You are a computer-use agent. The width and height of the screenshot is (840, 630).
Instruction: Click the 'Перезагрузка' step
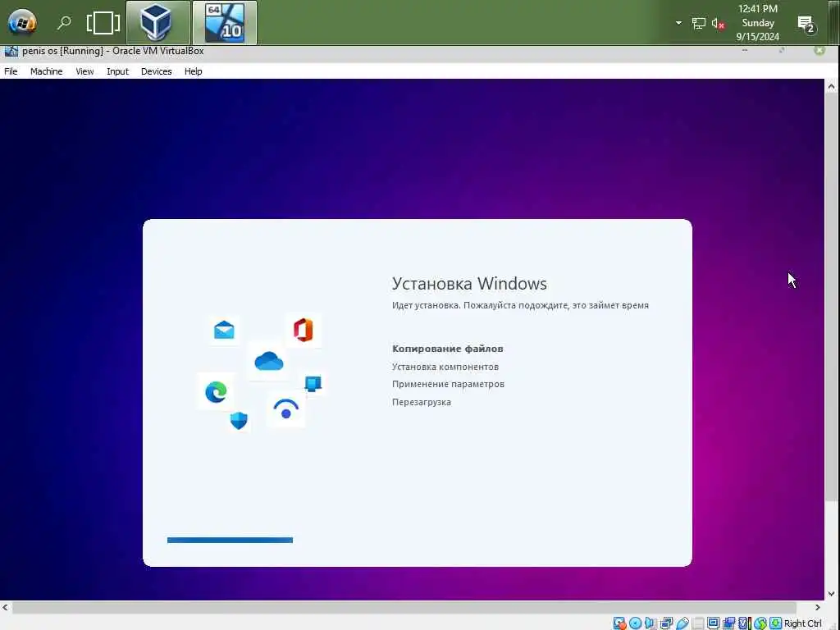(421, 402)
